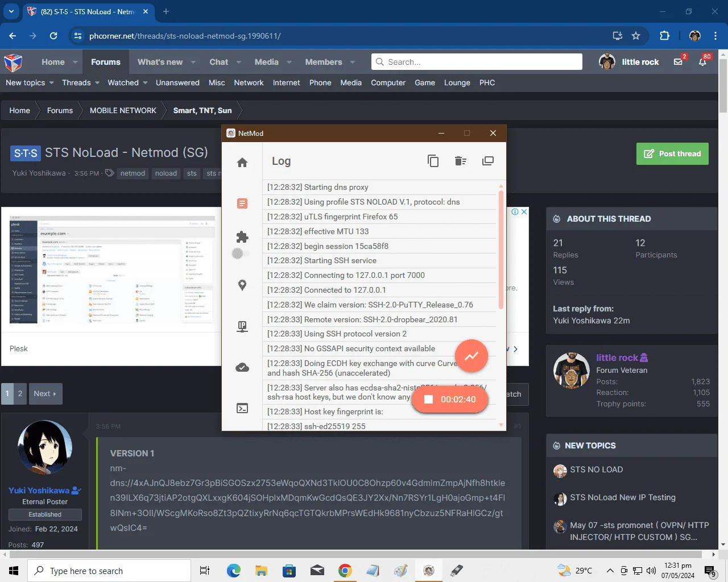Click the forum Search field
The height and width of the screenshot is (582, 728).
pos(477,61)
